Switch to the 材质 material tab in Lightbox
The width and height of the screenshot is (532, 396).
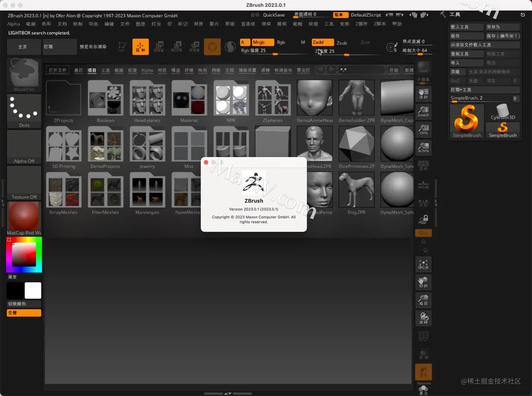click(162, 70)
